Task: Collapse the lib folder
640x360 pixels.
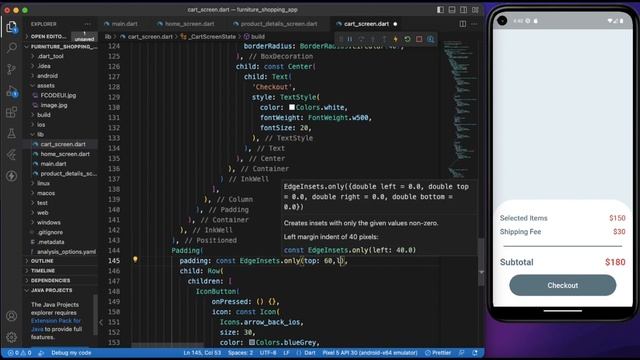Action: [x=40, y=134]
